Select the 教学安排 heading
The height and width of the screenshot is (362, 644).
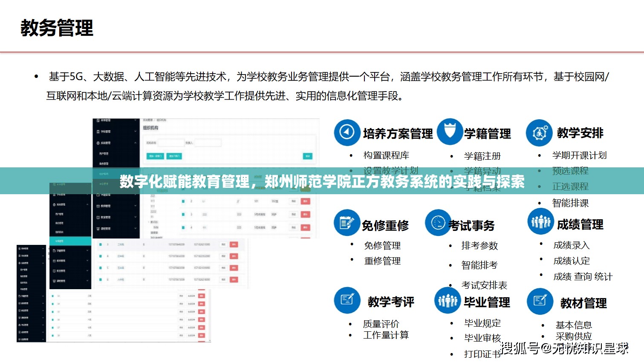click(x=580, y=133)
